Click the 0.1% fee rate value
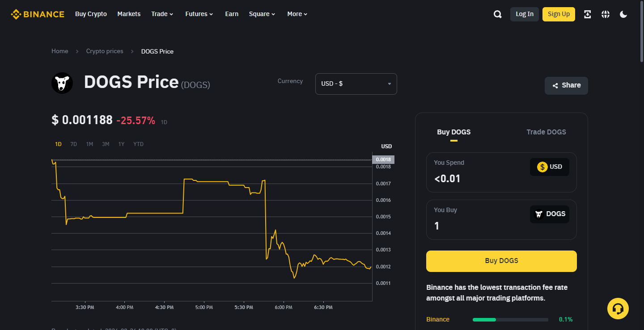The width and height of the screenshot is (644, 330). point(566,319)
